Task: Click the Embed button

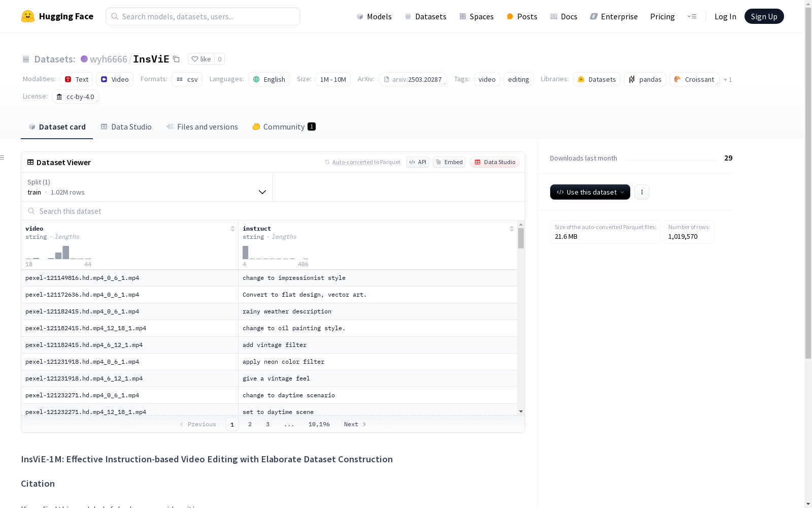Action: coord(449,162)
